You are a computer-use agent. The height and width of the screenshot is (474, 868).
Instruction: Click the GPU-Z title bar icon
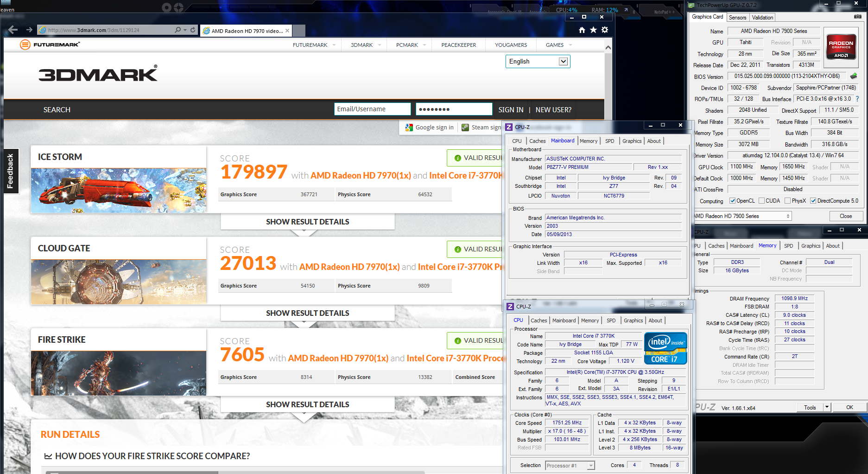(691, 5)
